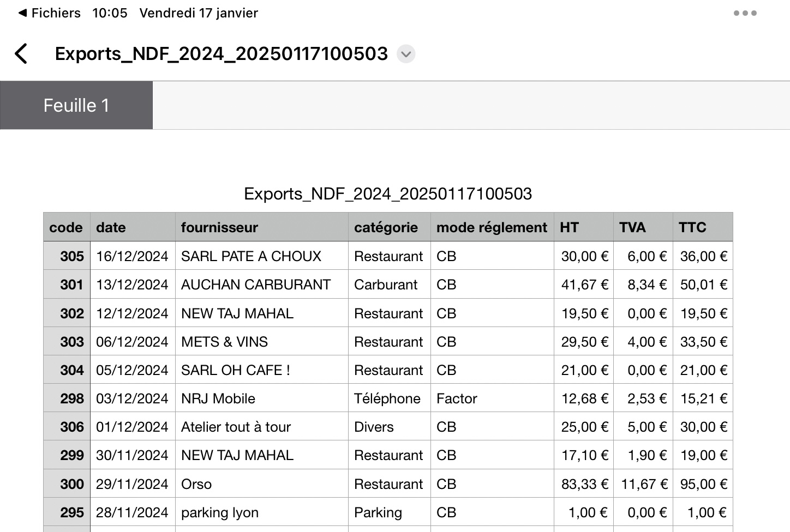Image resolution: width=790 pixels, height=532 pixels.
Task: Select date cell 16/12/2024
Action: 133,256
